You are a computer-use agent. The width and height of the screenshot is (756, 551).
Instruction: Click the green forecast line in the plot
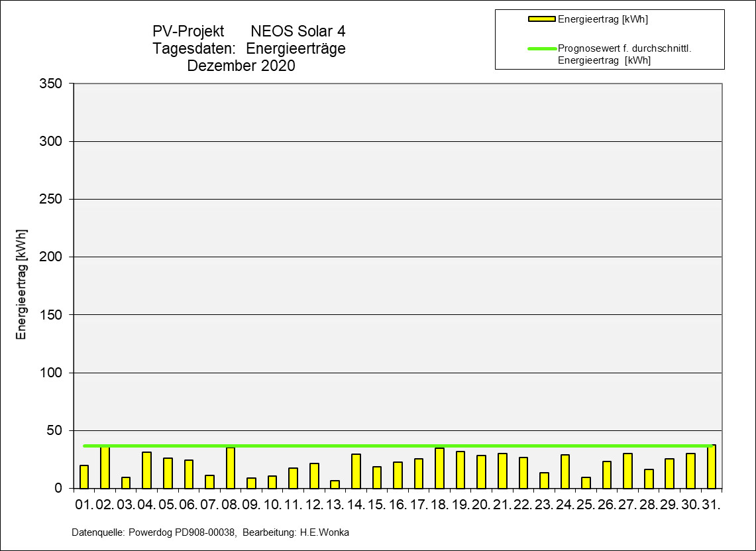pos(398,446)
